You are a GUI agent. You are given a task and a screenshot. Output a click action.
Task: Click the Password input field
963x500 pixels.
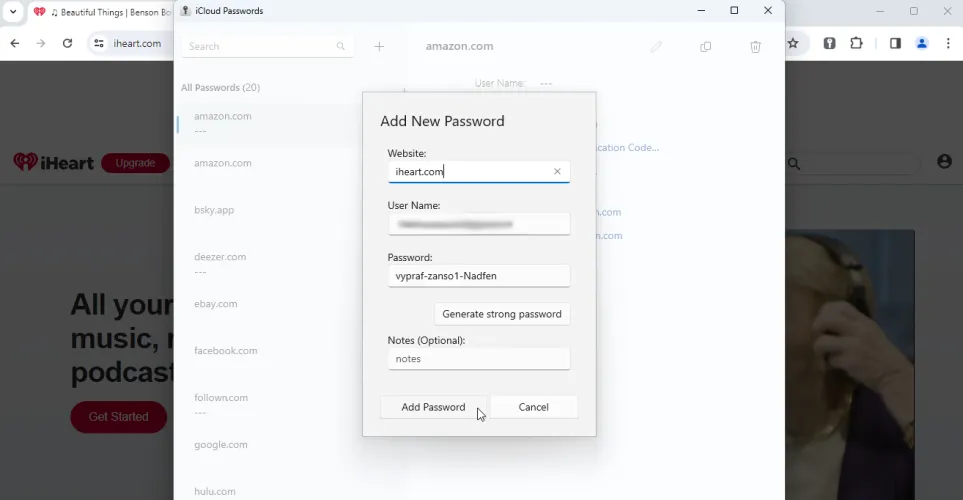click(x=478, y=276)
